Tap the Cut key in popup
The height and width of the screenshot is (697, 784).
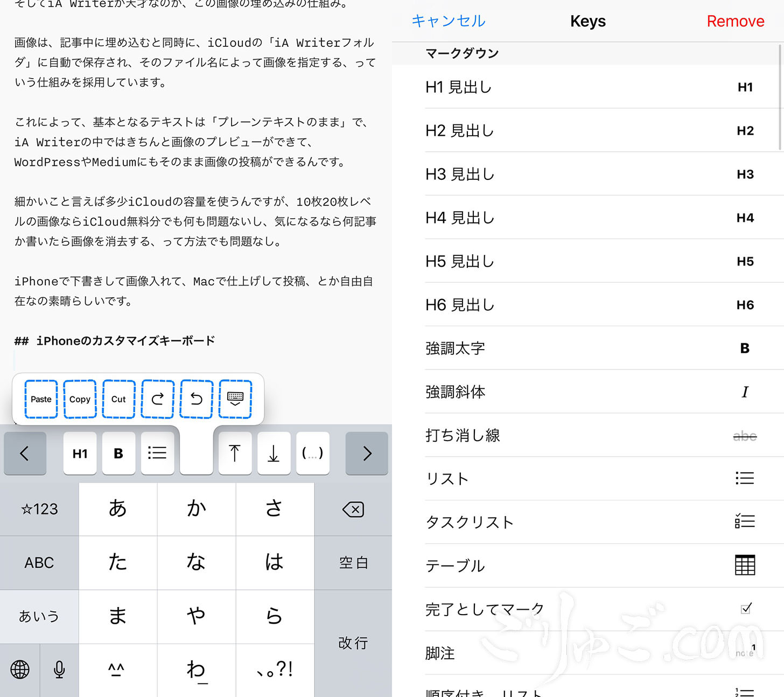[118, 399]
